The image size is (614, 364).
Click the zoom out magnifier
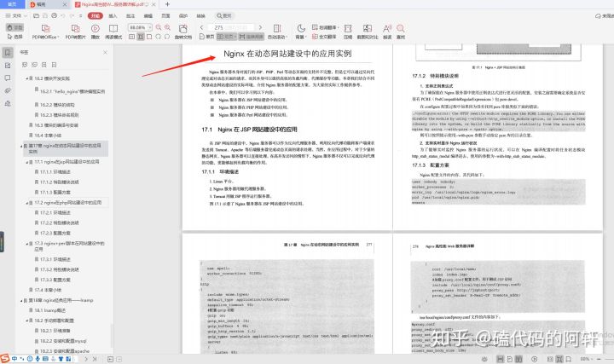click(159, 27)
